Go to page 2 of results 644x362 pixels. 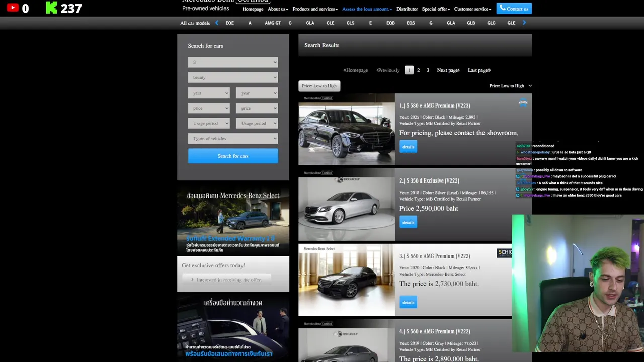point(418,70)
